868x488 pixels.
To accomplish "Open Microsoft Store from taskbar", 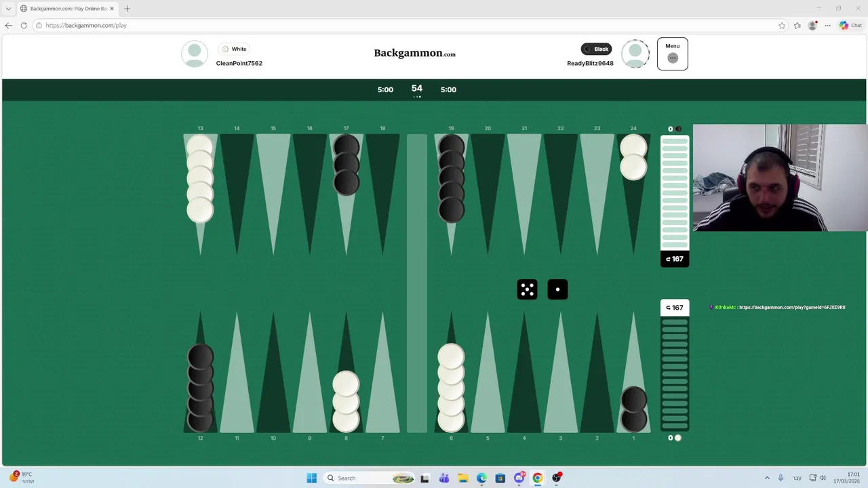I will [500, 478].
